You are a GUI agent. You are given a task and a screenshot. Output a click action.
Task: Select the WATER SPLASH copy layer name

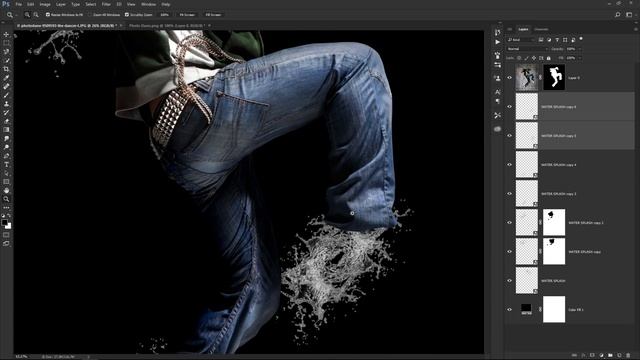(x=584, y=252)
